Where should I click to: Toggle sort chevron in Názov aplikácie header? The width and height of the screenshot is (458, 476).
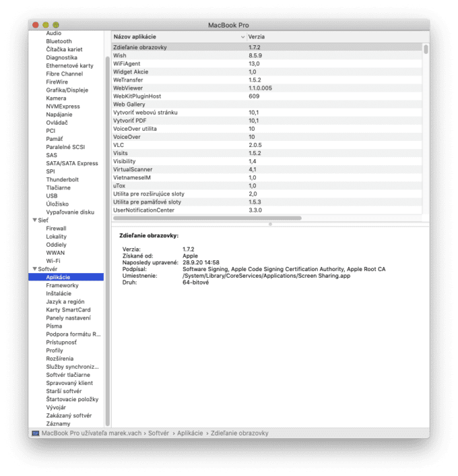(242, 36)
